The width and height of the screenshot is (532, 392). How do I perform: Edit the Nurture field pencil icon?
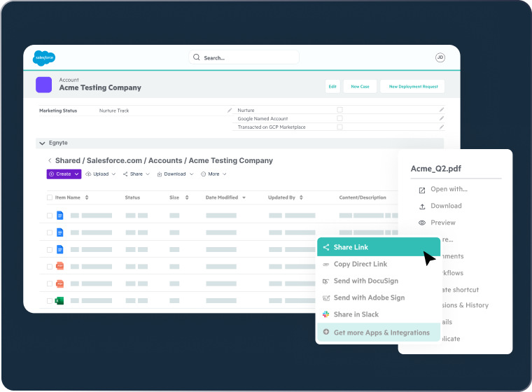point(441,110)
